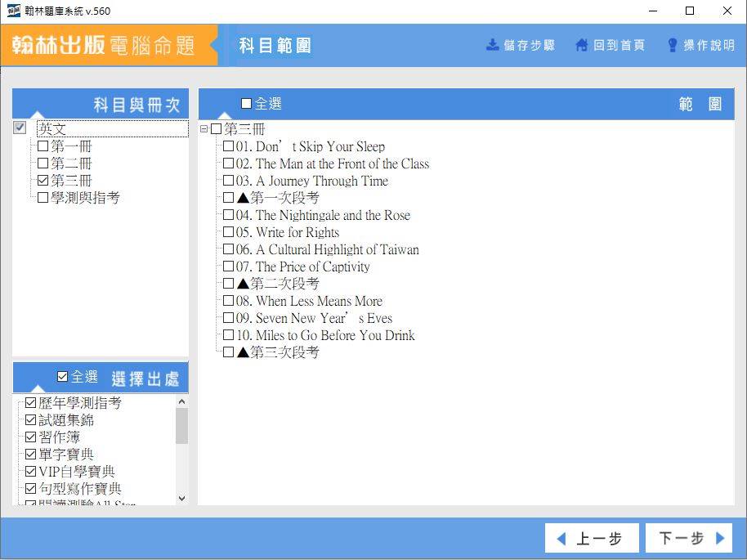Tick the 05. Write for Rights checkbox
The width and height of the screenshot is (747, 560).
229,231
